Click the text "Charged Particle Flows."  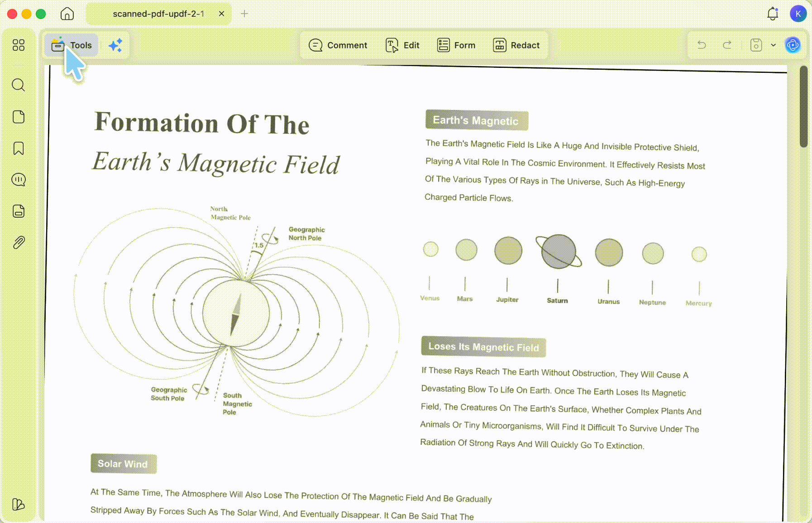point(468,198)
